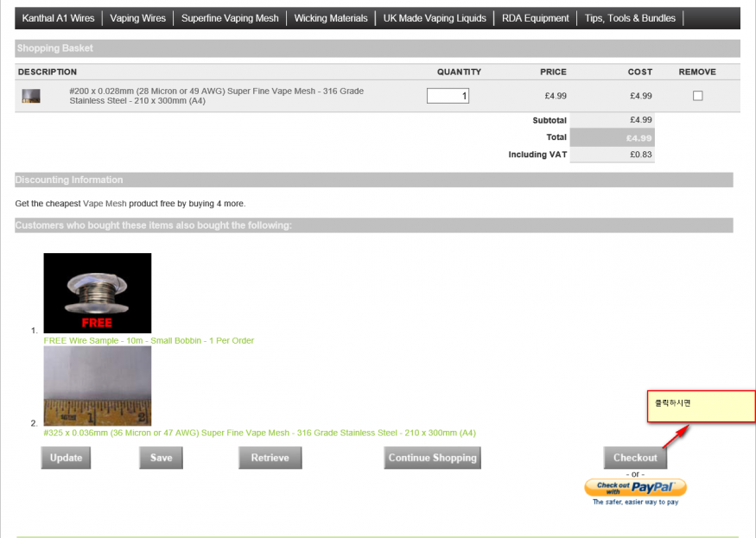Viewport: 756px width, 538px height.
Task: Open Tips, Tools & Bundles menu
Action: click(x=631, y=18)
